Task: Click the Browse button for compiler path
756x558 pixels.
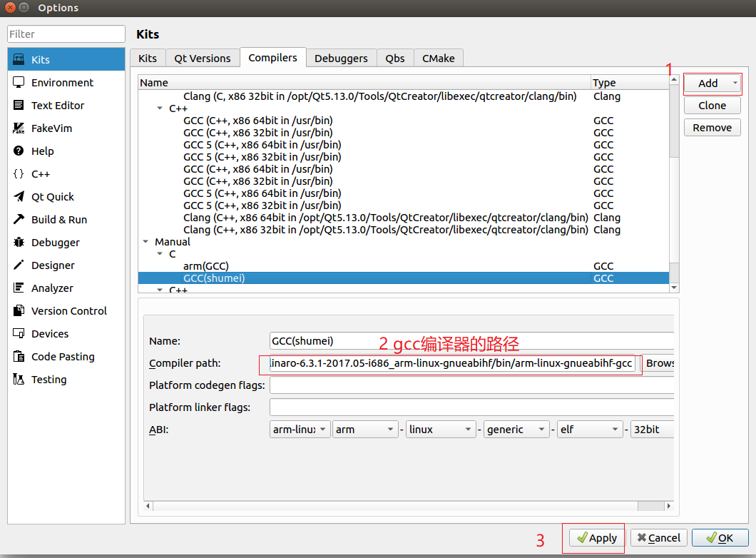Action: pyautogui.click(x=659, y=363)
